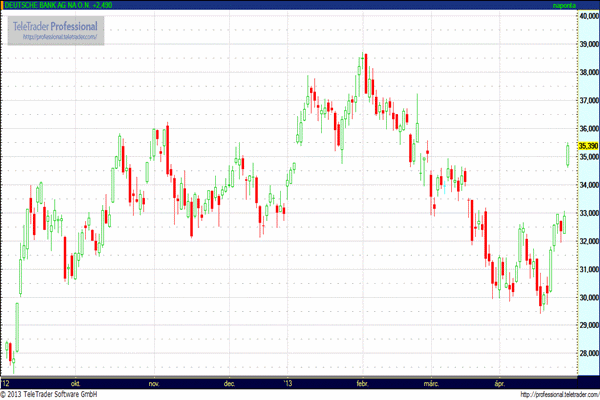Select the 'dec.' marker on the time axis
Image resolution: width=600 pixels, height=400 pixels.
pos(230,383)
